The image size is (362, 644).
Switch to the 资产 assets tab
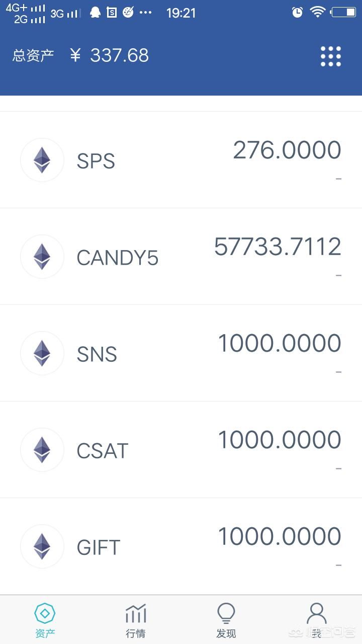click(x=45, y=621)
